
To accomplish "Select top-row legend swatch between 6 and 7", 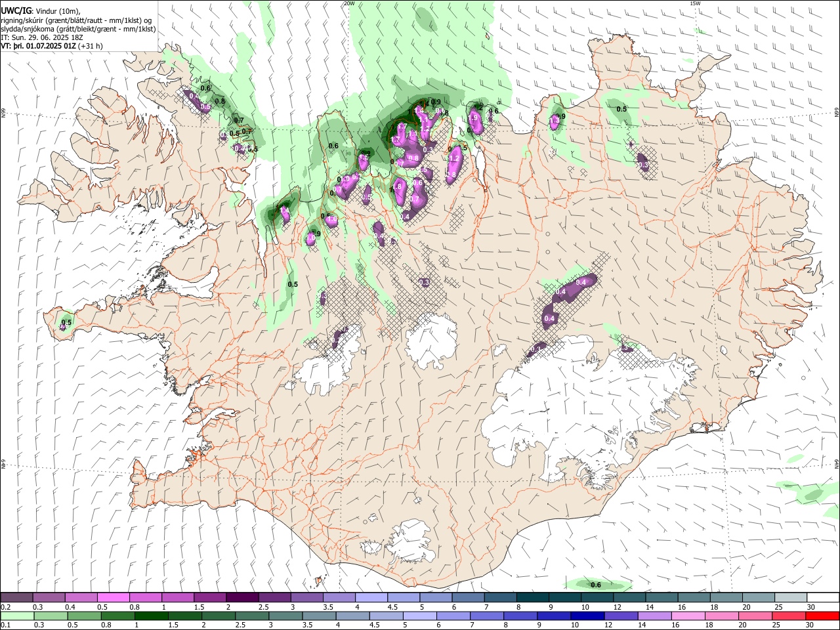I will tap(468, 598).
